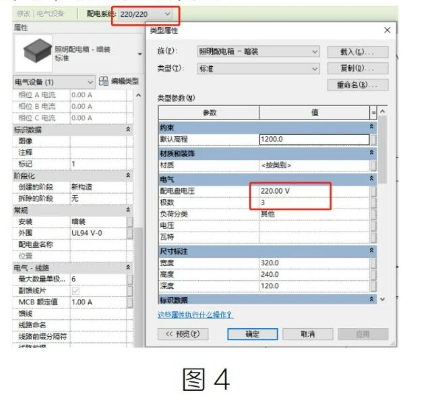Screen dimensions: 436x401
Task: Collapse the 阶段化 group in Properties panel
Action: coord(128,175)
